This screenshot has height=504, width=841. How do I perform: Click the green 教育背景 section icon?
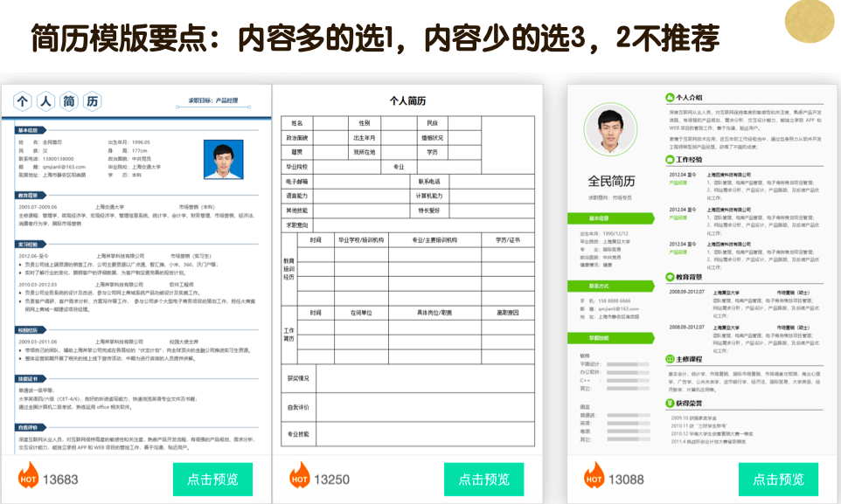pos(670,277)
